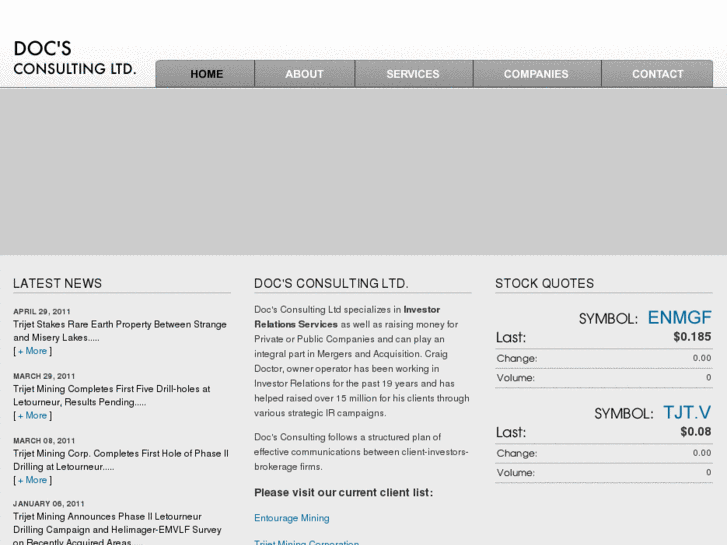Open the Entourage Mining client link

pyautogui.click(x=291, y=518)
